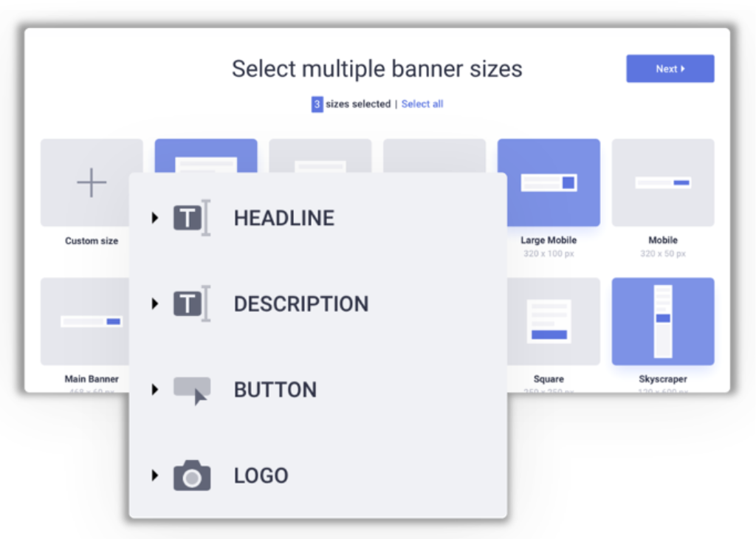This screenshot has height=539, width=756.
Task: Select the Square banner size tile
Action: (554, 321)
